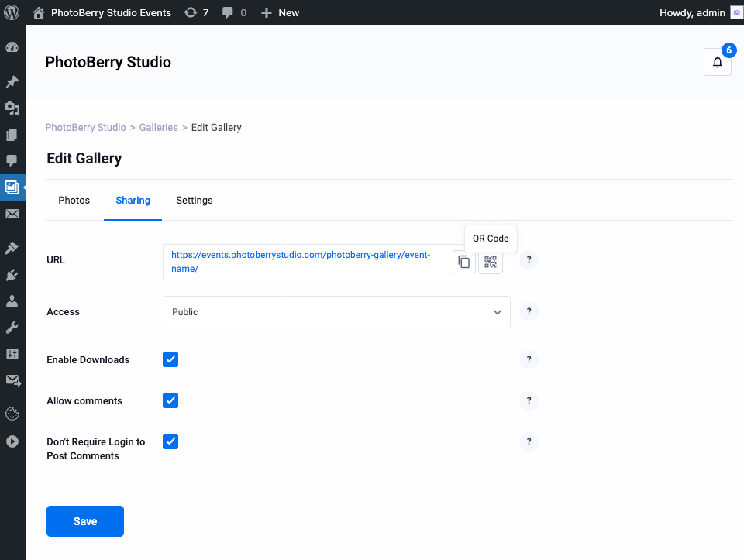The image size is (744, 560).
Task: Open the New content menu in admin bar
Action: pyautogui.click(x=280, y=12)
